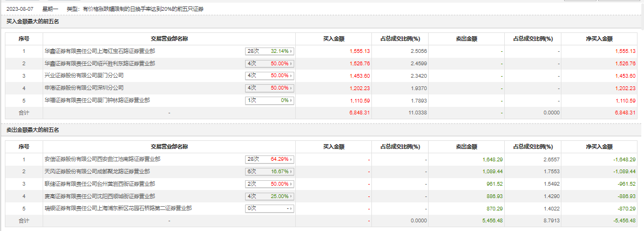Open the 6次 16.67% box for 天风证券
The height and width of the screenshot is (231, 644).
point(269,172)
